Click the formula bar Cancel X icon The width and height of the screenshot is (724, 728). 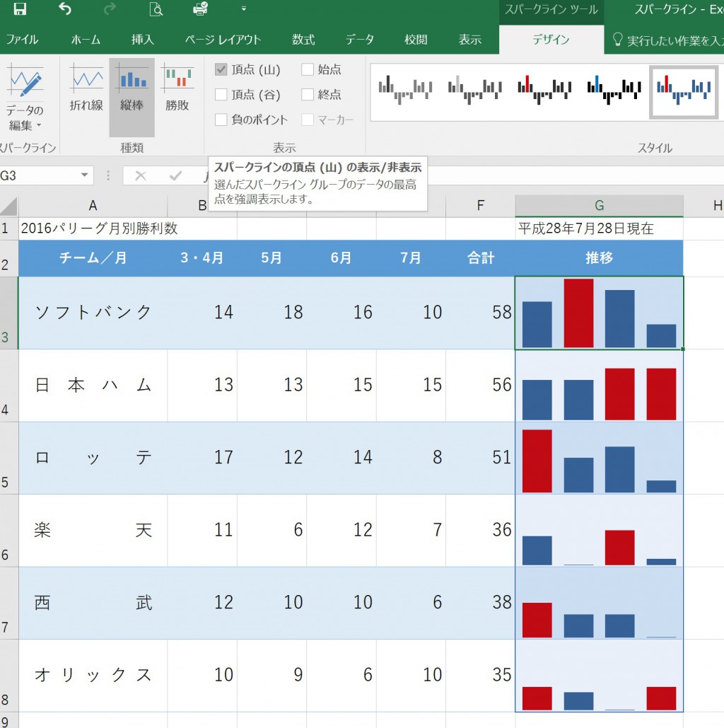pyautogui.click(x=141, y=175)
